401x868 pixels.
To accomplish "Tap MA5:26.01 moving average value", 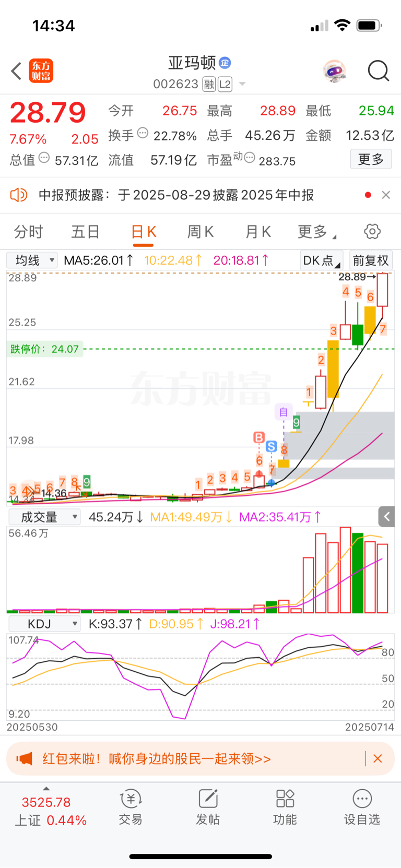I will [x=98, y=260].
